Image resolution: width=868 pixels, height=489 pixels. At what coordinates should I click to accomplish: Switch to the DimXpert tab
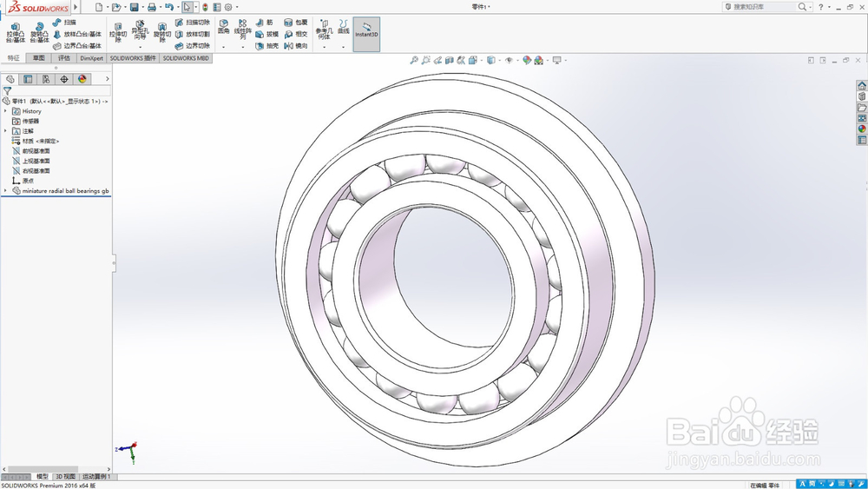(91, 58)
